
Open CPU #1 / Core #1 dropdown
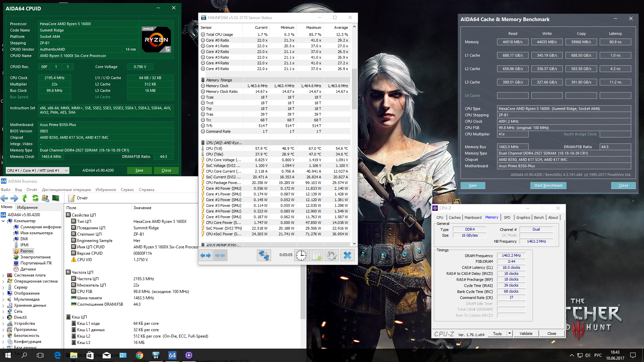pyautogui.click(x=38, y=171)
